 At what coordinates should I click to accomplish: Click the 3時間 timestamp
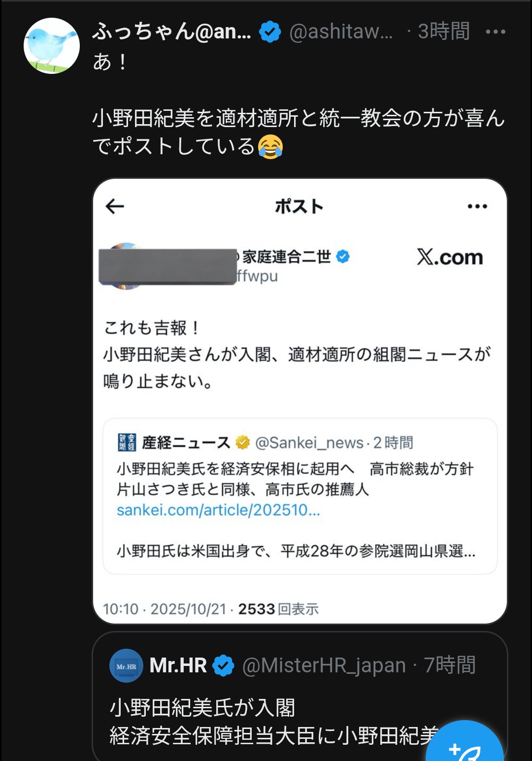(x=443, y=32)
